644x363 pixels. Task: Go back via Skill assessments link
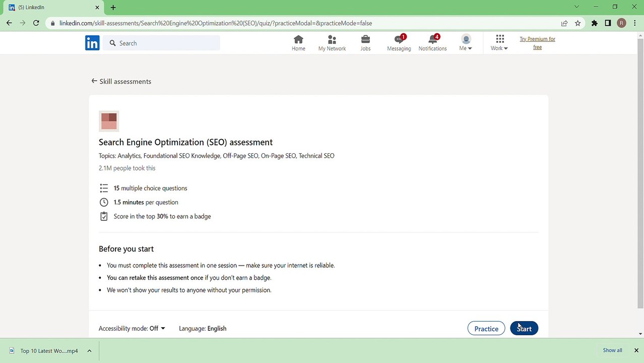[x=121, y=81]
